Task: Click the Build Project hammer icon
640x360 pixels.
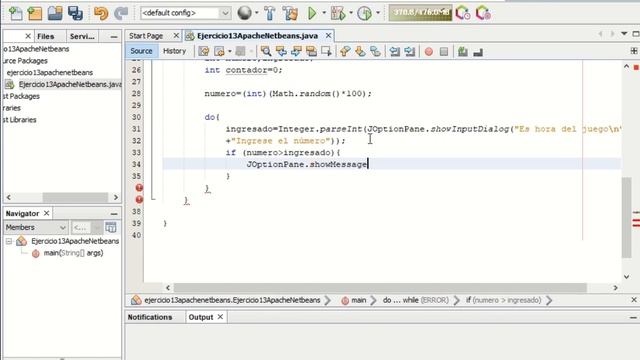Action: [x=269, y=13]
